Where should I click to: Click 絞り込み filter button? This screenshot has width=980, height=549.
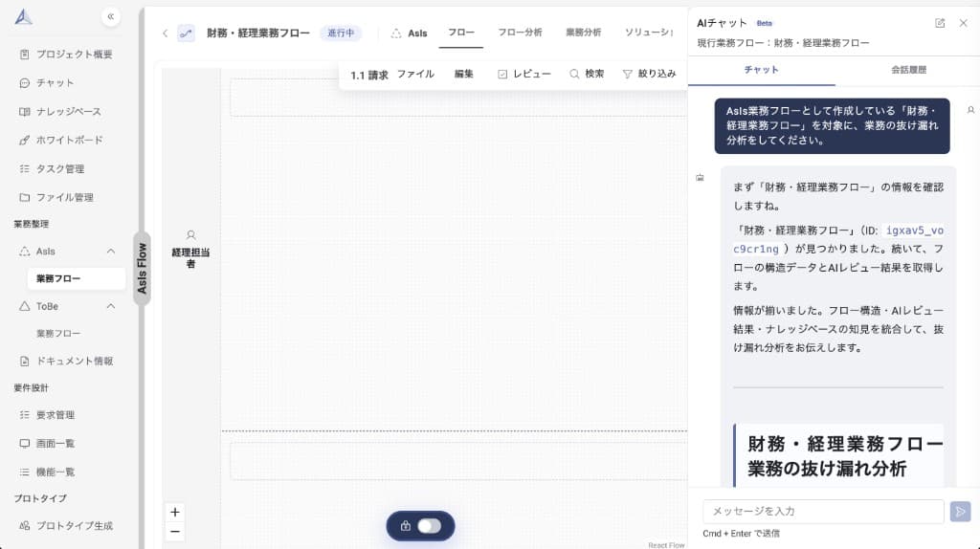650,74
